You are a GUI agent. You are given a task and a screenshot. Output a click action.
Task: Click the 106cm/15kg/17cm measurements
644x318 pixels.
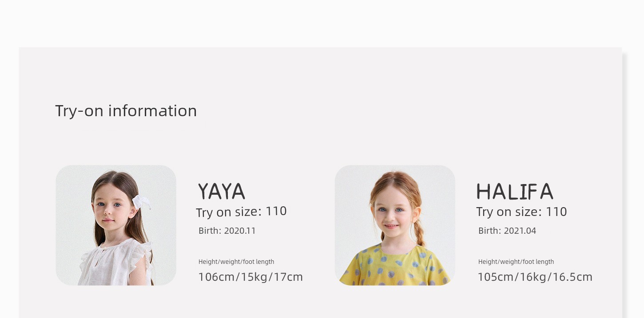[250, 277]
